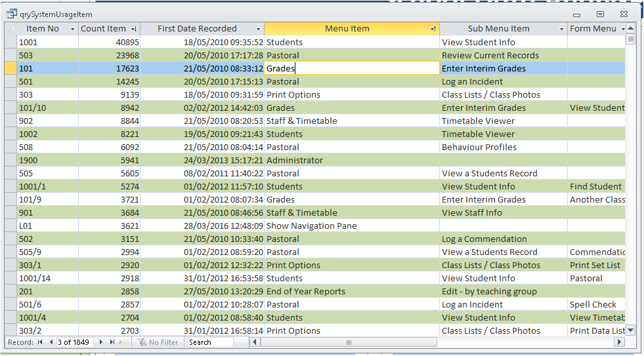This screenshot has height=356, width=644.
Task: Restore the qrySystemUsageItem window size
Action: click(600, 14)
